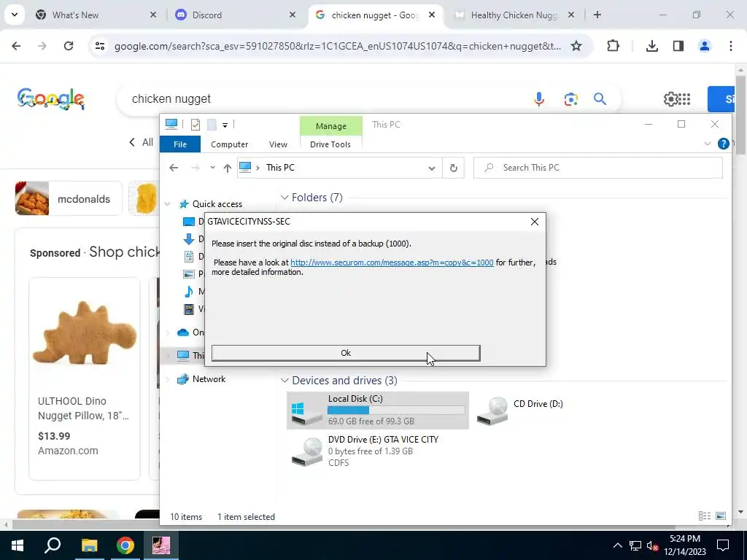The height and width of the screenshot is (560, 747).
Task: Select Local Disk (C:) drive
Action: 377,410
